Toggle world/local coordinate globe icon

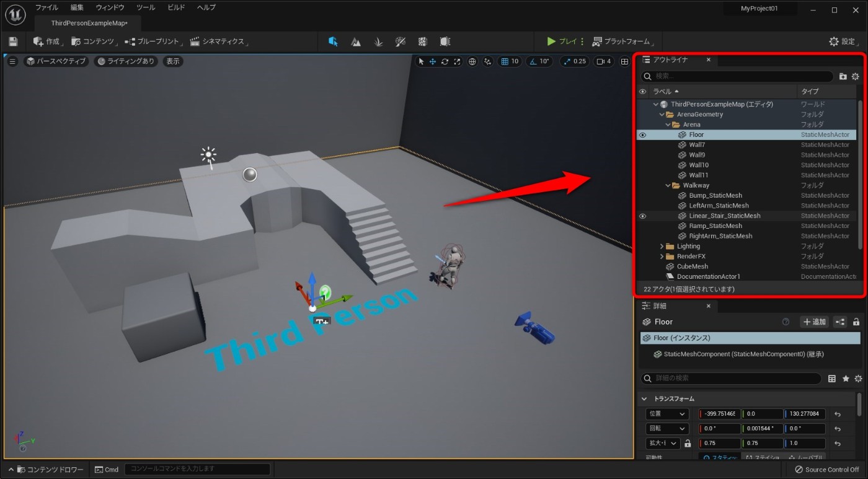point(472,61)
